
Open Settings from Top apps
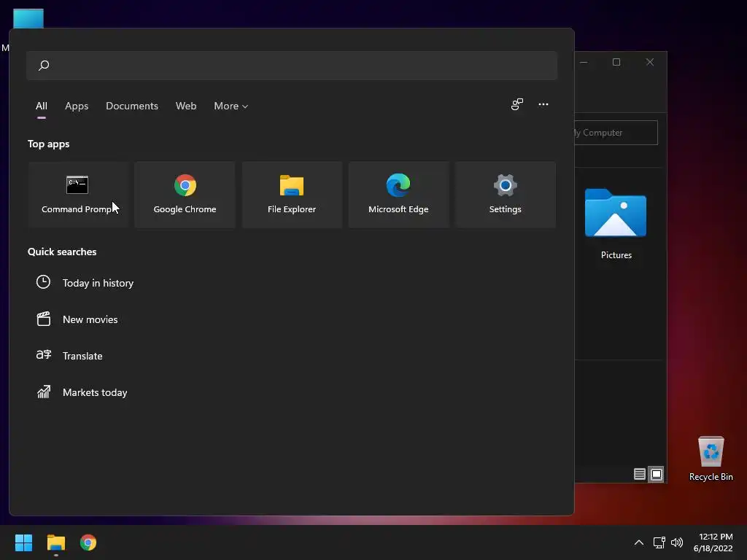point(505,195)
